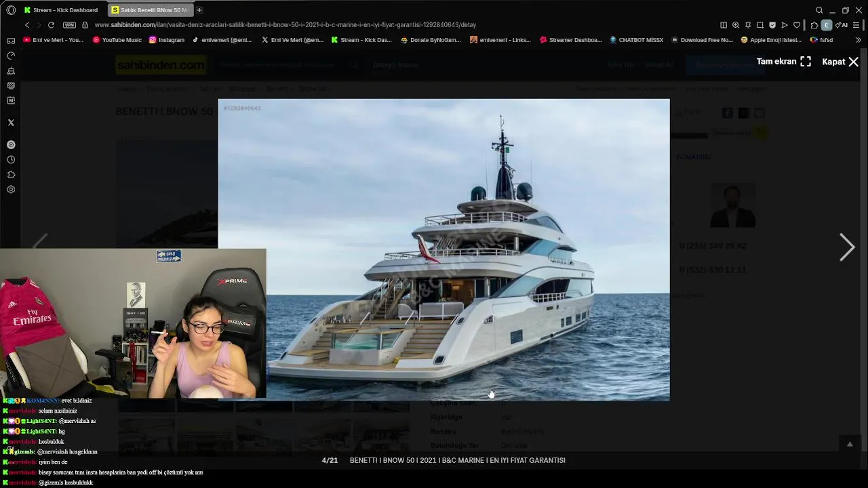Open Streamer Dashboa... bookmark
Image resolution: width=868 pixels, height=488 pixels.
(571, 40)
